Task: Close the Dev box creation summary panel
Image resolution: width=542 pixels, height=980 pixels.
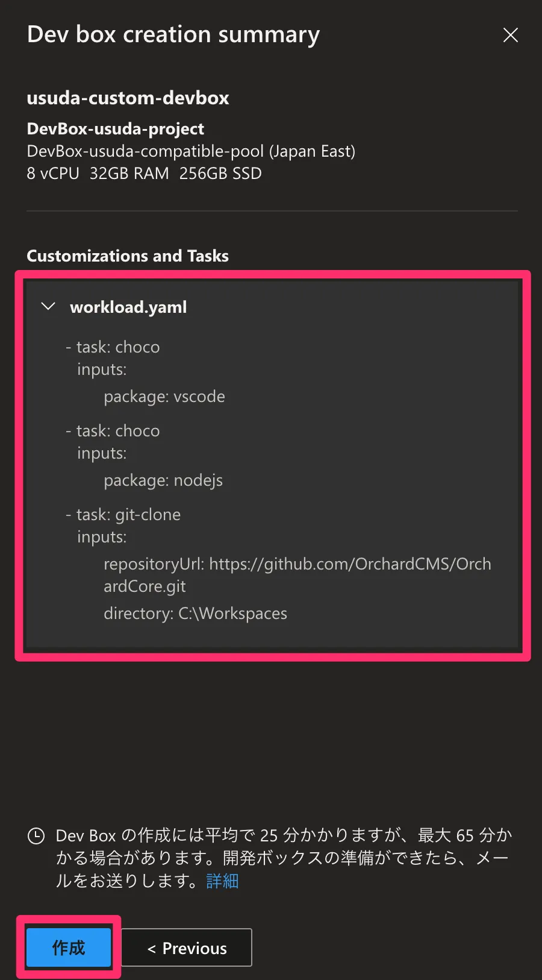Action: point(510,35)
